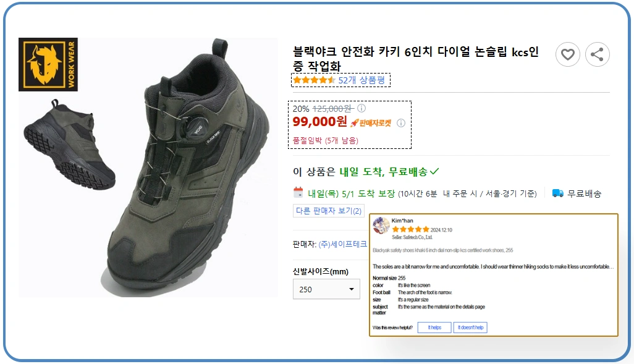The image size is (634, 364).
Task: Click the It doesn't help button
Action: [x=470, y=328]
